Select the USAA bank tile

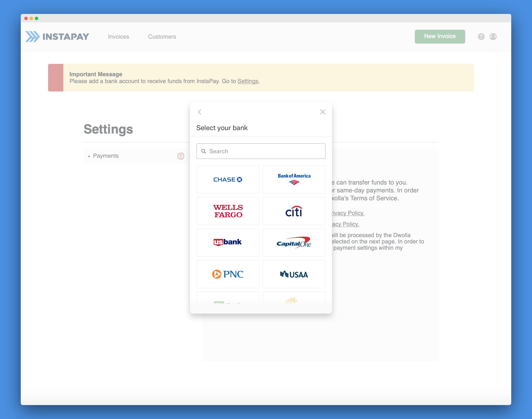pos(294,274)
